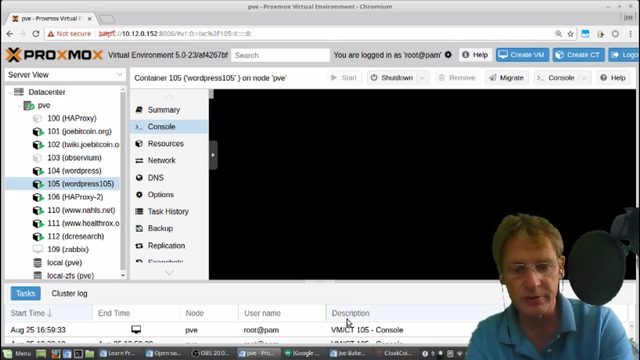
Task: View Task History
Action: click(x=169, y=211)
